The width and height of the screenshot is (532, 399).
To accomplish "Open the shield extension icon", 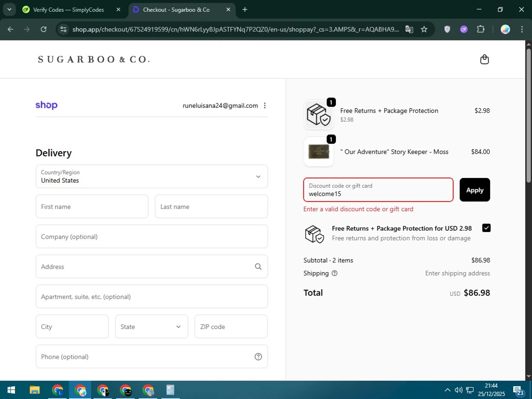I will (447, 29).
